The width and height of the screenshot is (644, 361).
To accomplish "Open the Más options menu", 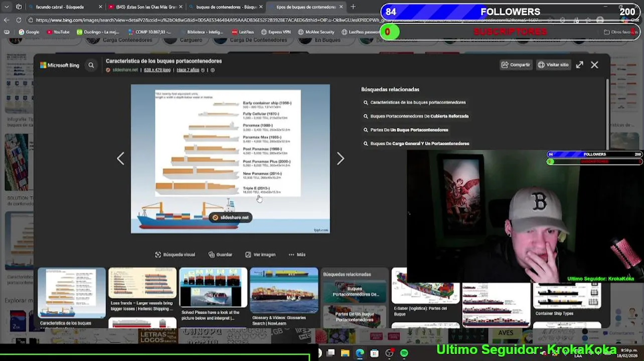I will point(297,255).
